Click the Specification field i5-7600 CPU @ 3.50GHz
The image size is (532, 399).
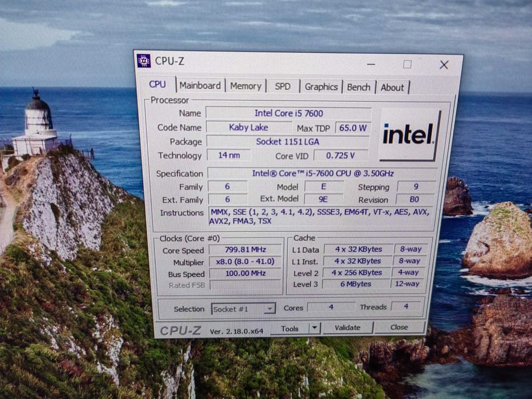pos(322,173)
